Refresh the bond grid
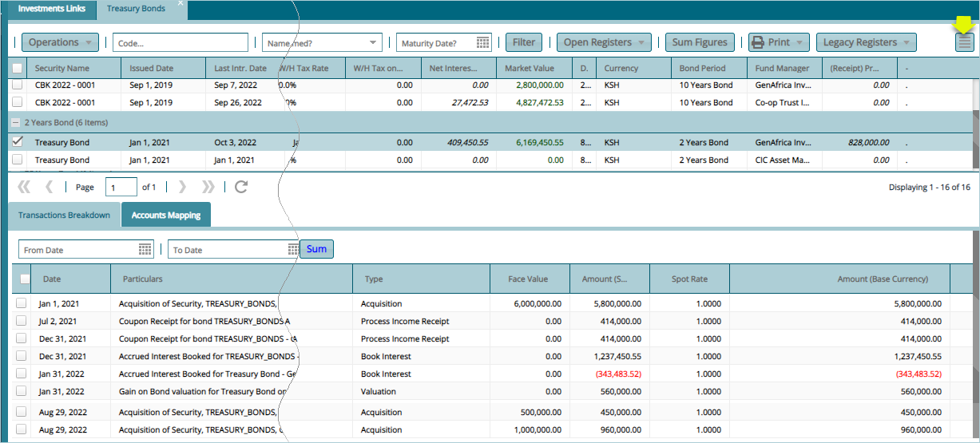 241,187
